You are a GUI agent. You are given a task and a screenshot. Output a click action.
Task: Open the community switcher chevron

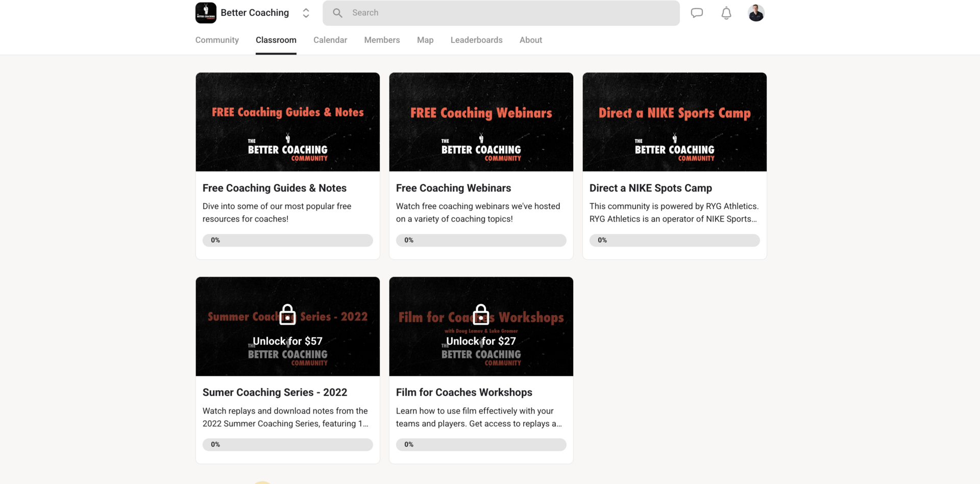(306, 13)
